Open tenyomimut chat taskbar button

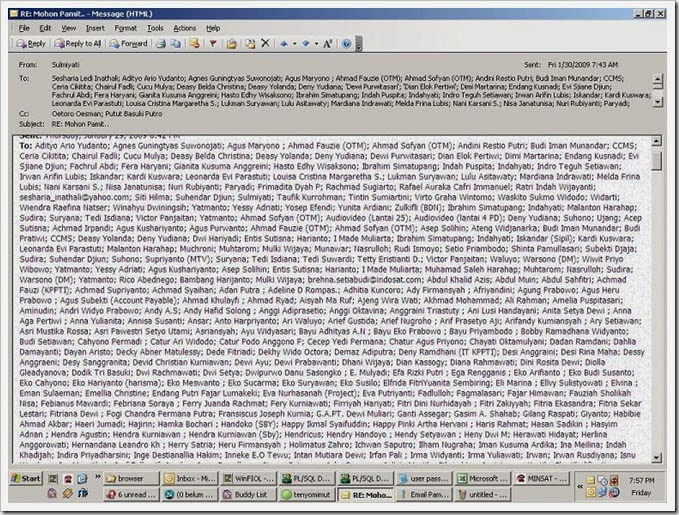click(307, 494)
